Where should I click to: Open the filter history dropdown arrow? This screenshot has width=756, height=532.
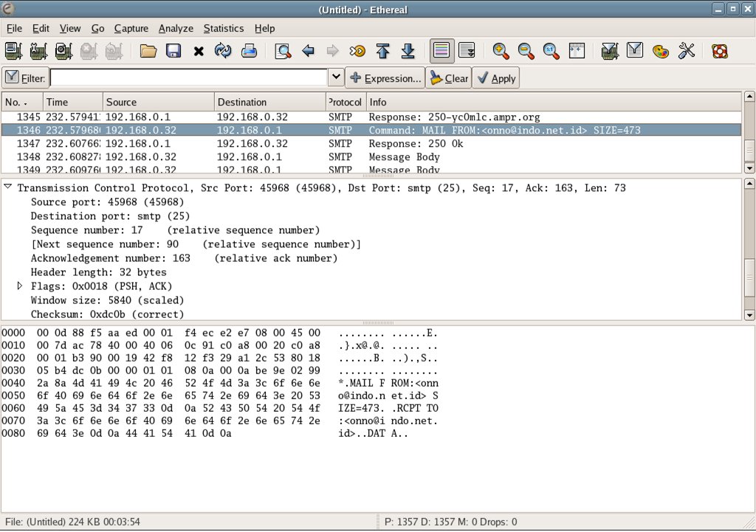coord(335,77)
